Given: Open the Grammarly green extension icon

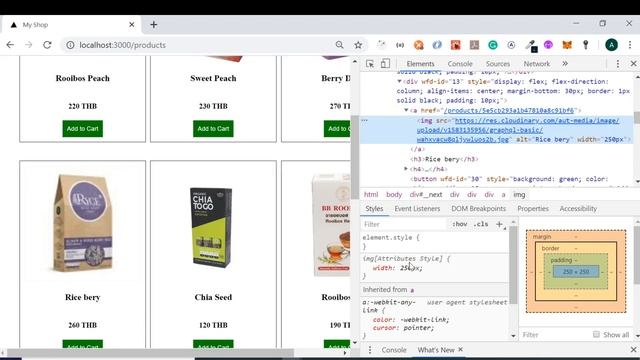Looking at the screenshot, I should tap(493, 45).
